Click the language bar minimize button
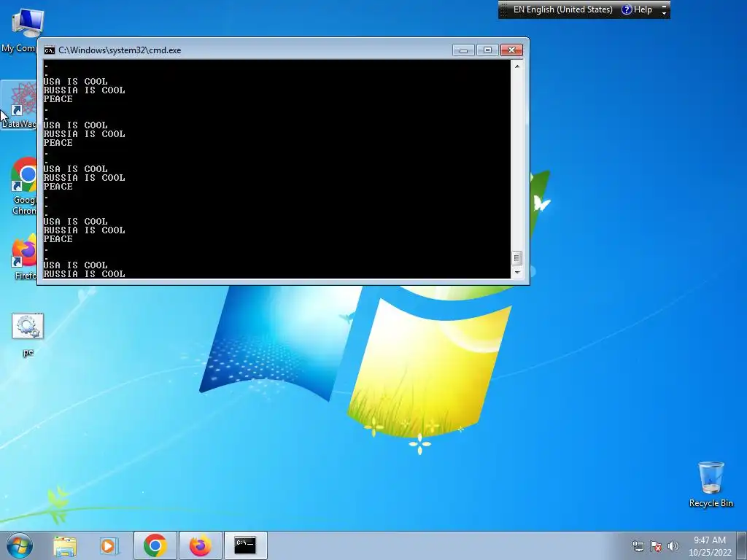The width and height of the screenshot is (747, 560). click(664, 6)
